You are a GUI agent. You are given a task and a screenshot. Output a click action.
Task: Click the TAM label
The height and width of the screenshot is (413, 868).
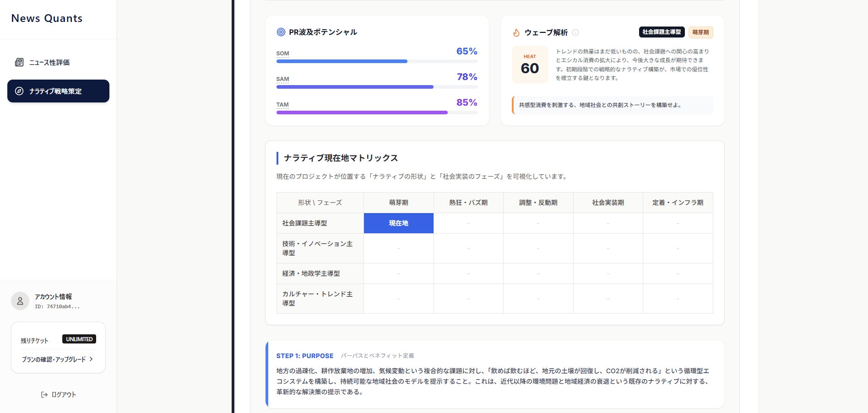coord(282,105)
